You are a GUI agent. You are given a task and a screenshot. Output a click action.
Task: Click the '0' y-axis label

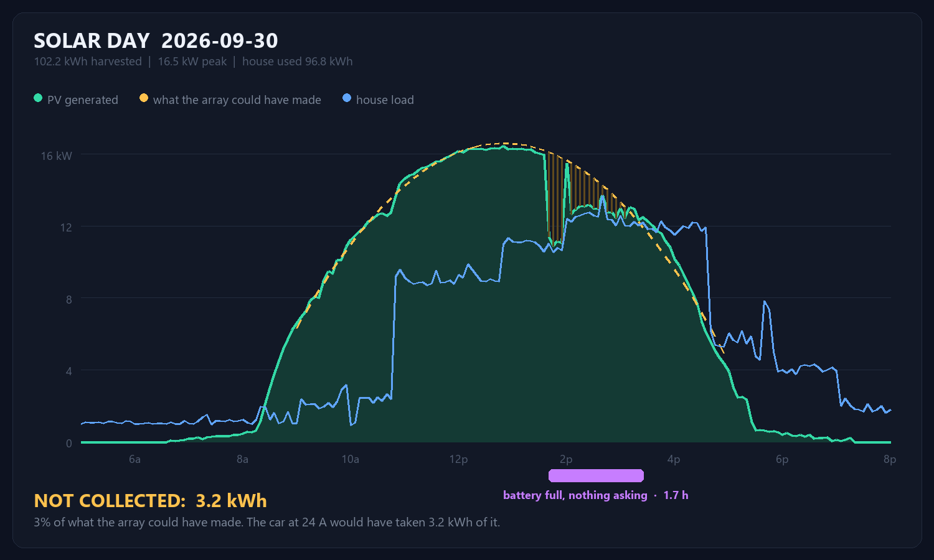tap(69, 443)
